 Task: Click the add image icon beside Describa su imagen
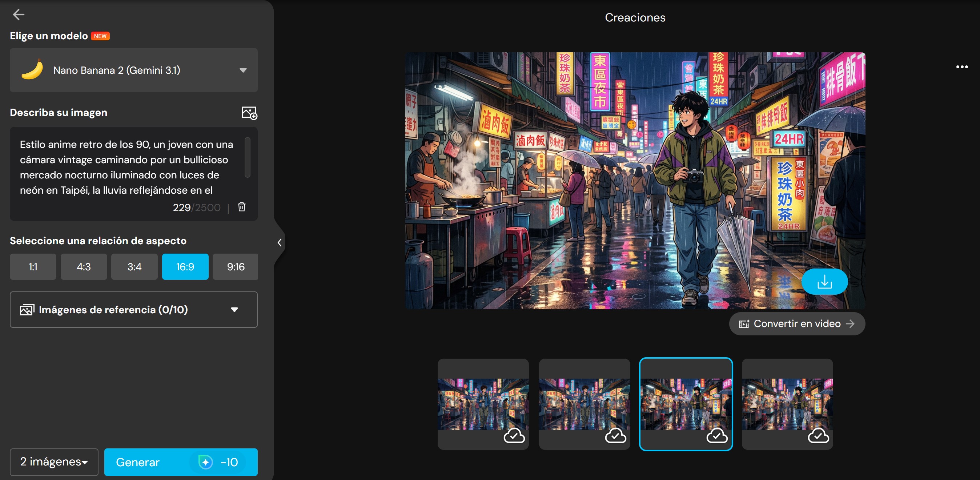pyautogui.click(x=249, y=113)
